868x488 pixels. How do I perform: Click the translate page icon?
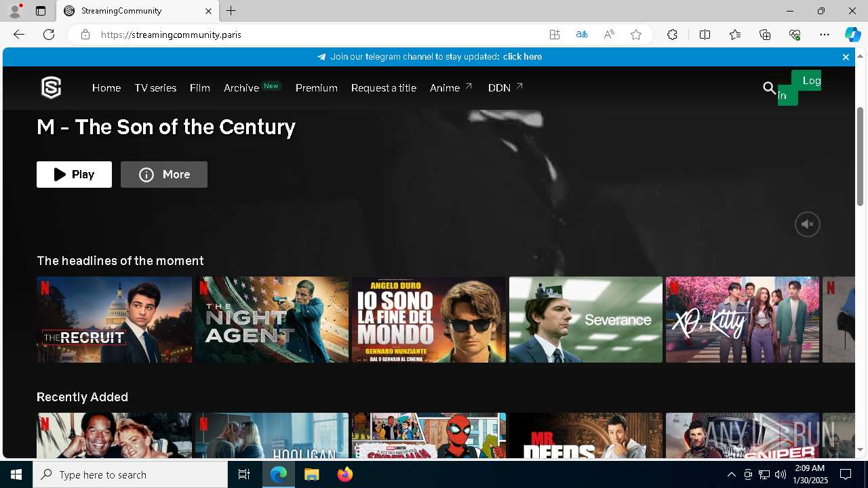pyautogui.click(x=582, y=35)
